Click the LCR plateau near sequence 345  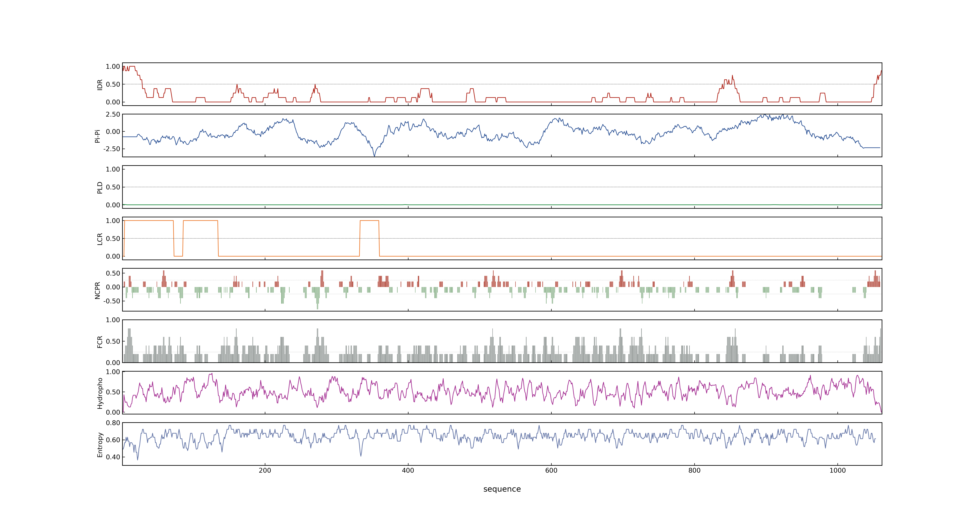[369, 220]
